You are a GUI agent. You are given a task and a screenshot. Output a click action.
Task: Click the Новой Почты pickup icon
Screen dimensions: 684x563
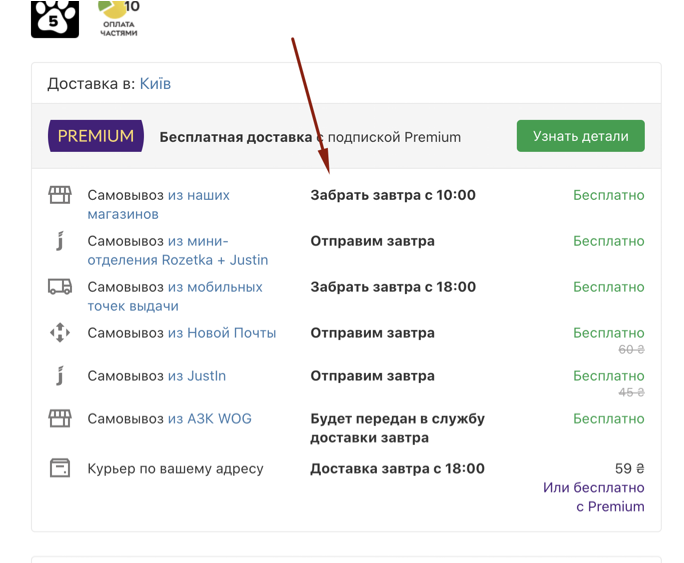tap(60, 333)
